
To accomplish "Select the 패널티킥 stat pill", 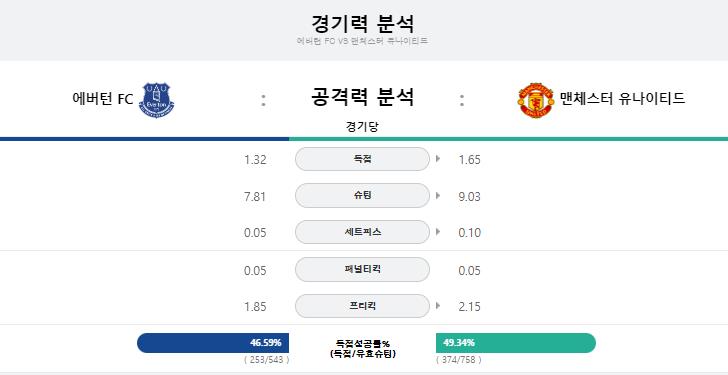I will click(x=362, y=270).
